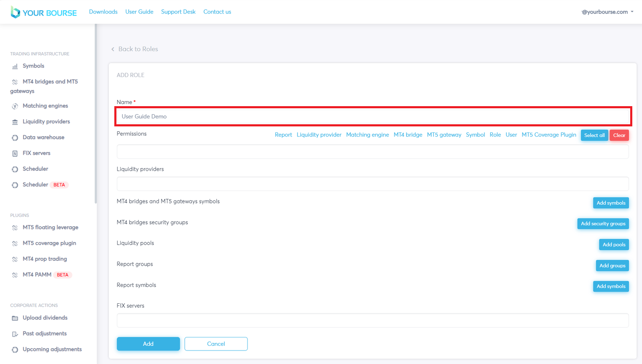Image resolution: width=642 pixels, height=364 pixels.
Task: Open MT4 prop trading page
Action: [x=45, y=259]
